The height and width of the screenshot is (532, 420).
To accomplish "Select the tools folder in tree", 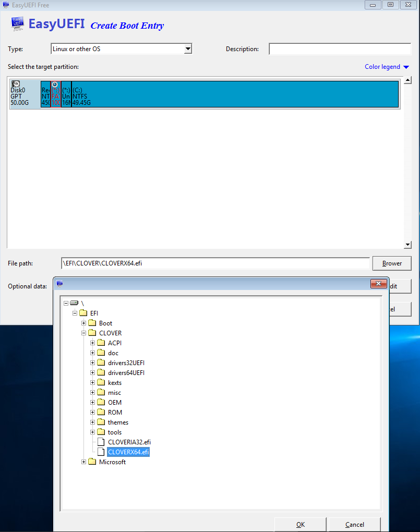I will tap(115, 432).
